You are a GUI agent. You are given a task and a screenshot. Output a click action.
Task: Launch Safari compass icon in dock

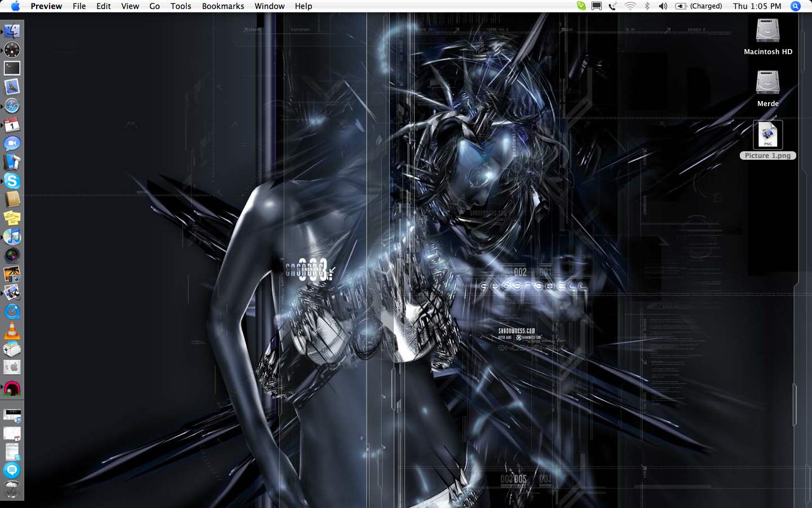point(12,106)
